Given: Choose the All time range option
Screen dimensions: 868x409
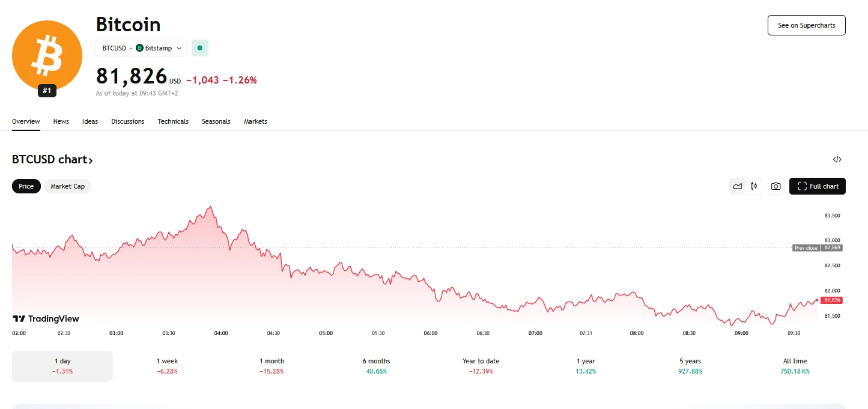Looking at the screenshot, I should click(x=795, y=366).
